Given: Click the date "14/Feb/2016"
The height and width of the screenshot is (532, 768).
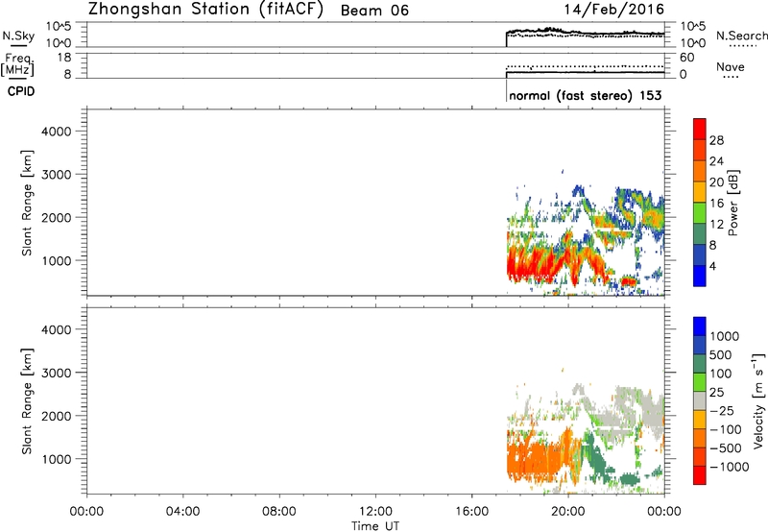Looking at the screenshot, I should click(614, 10).
